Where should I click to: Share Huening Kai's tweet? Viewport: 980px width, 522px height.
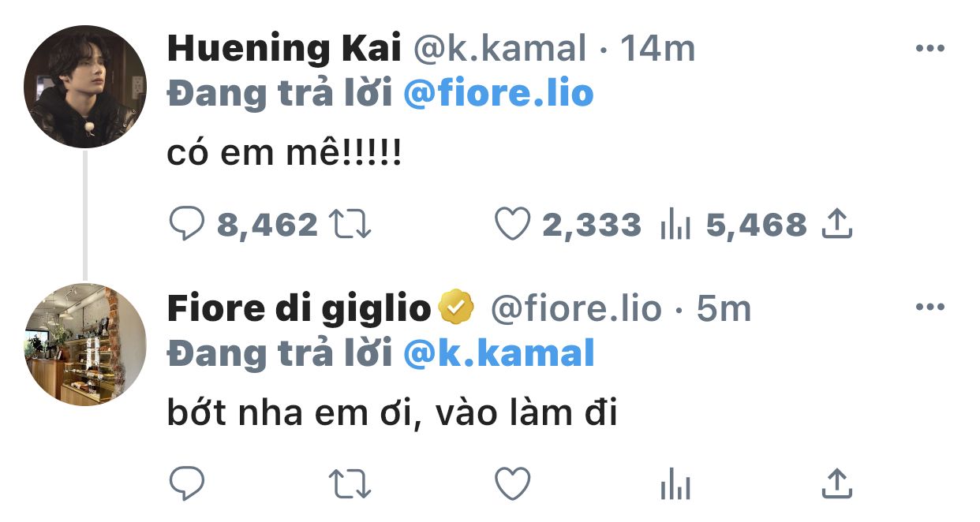pos(837,224)
